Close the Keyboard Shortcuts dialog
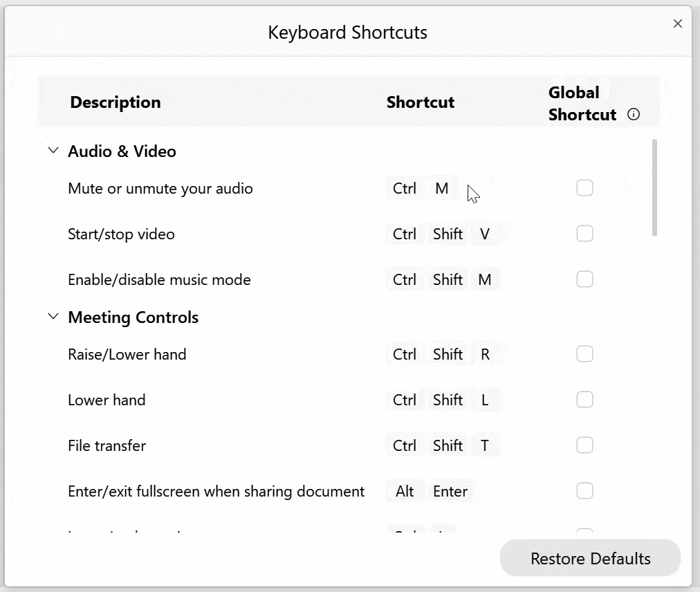Image resolution: width=700 pixels, height=592 pixels. point(678,24)
